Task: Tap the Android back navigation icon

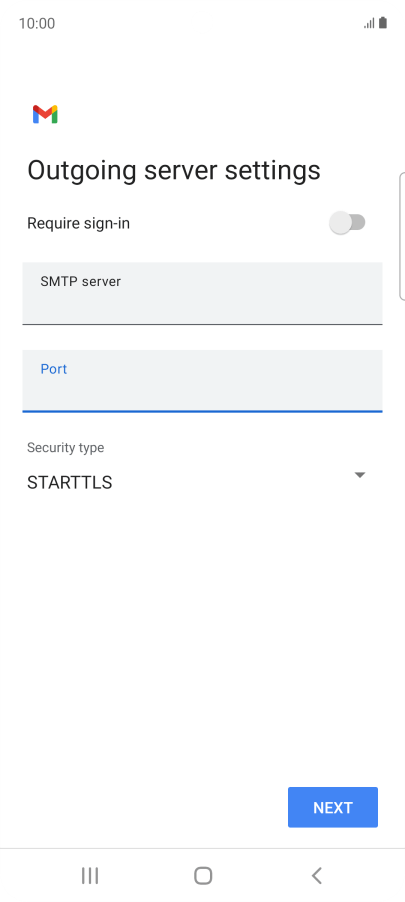Action: (316, 876)
